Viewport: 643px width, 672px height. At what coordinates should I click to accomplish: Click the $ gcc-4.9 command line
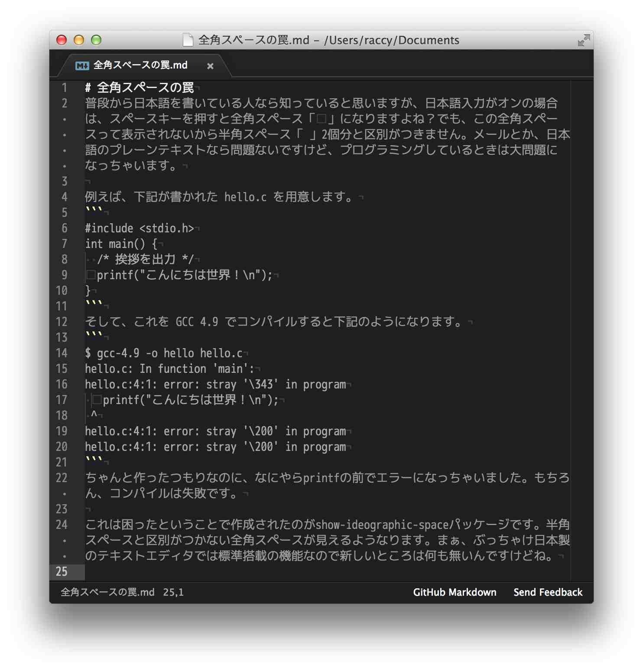165,353
